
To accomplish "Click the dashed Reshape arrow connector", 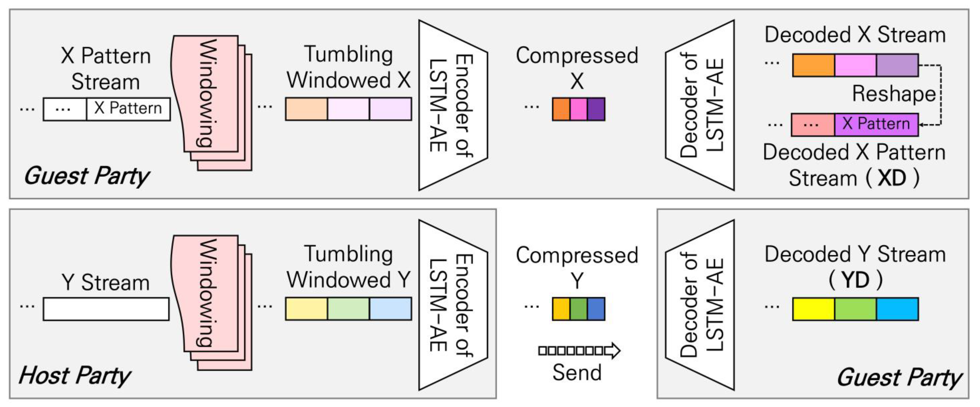I will point(941,95).
